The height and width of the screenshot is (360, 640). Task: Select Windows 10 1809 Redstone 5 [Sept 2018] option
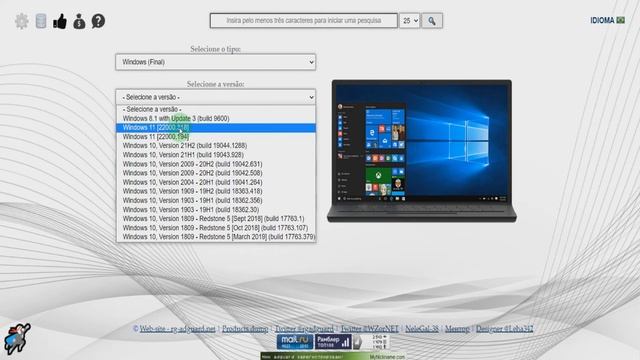click(x=216, y=219)
